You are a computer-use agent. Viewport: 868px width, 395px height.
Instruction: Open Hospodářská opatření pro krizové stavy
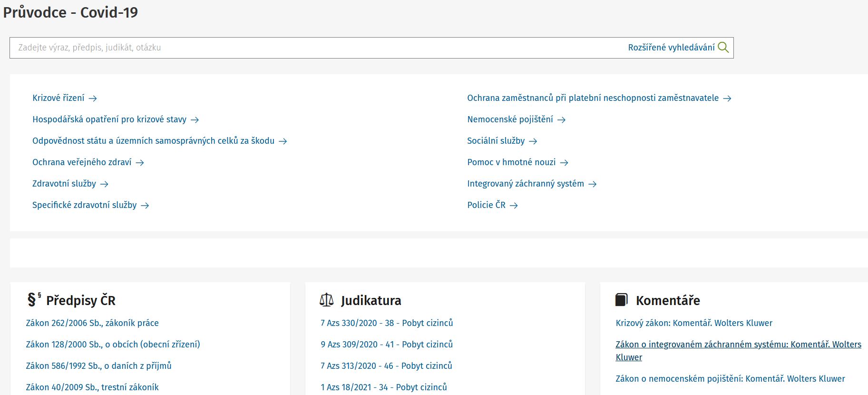[109, 119]
